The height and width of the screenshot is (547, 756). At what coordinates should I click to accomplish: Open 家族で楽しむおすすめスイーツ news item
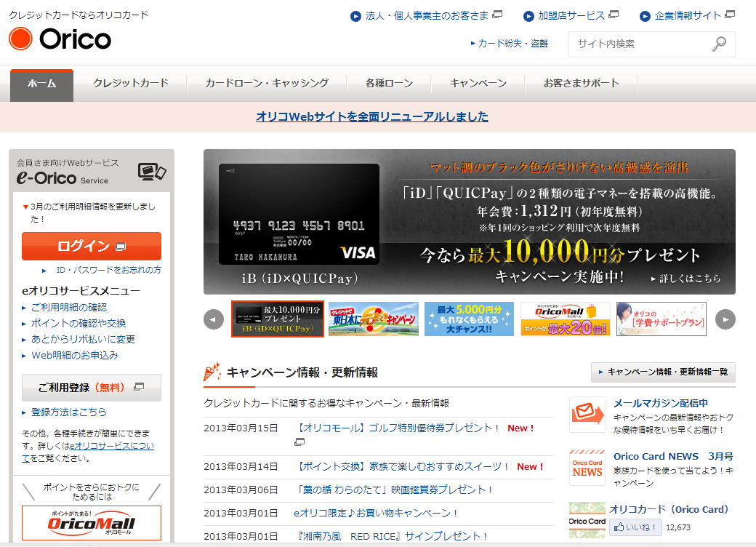pos(403,466)
